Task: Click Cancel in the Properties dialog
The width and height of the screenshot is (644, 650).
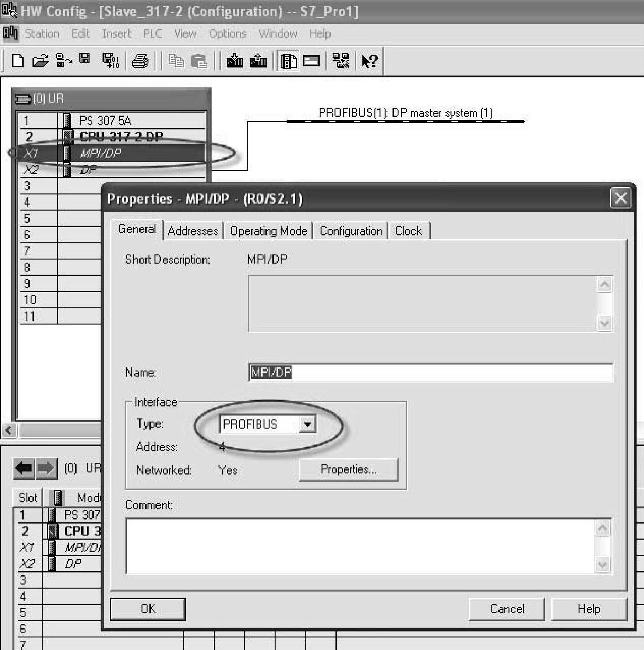Action: 507,609
